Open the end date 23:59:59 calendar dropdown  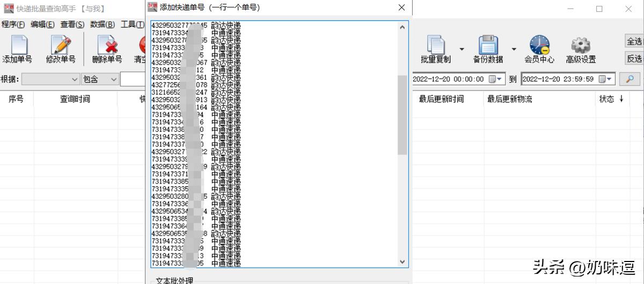coord(605,79)
